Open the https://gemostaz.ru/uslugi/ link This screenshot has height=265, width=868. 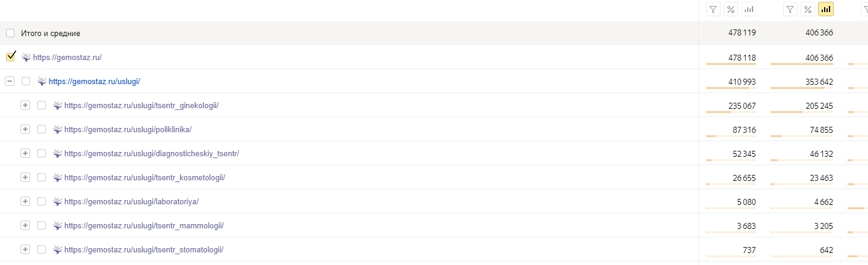(94, 81)
